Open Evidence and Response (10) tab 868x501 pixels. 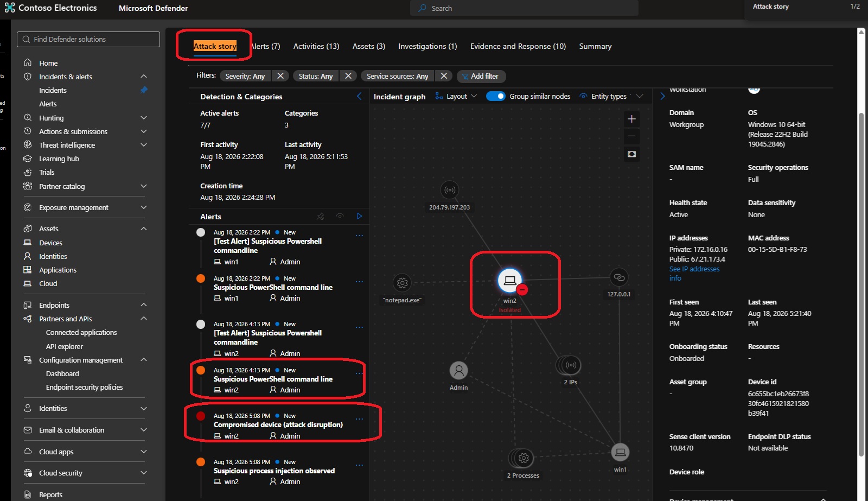point(518,46)
